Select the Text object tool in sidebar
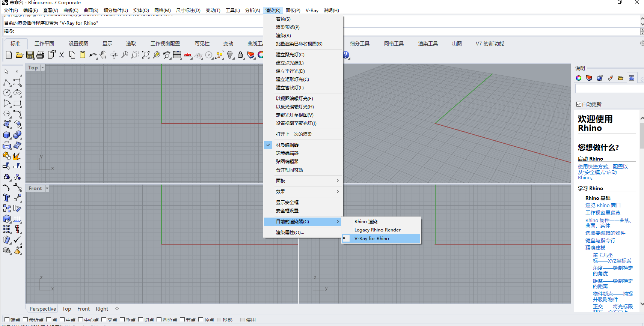Image resolution: width=644 pixels, height=326 pixels. [7, 198]
